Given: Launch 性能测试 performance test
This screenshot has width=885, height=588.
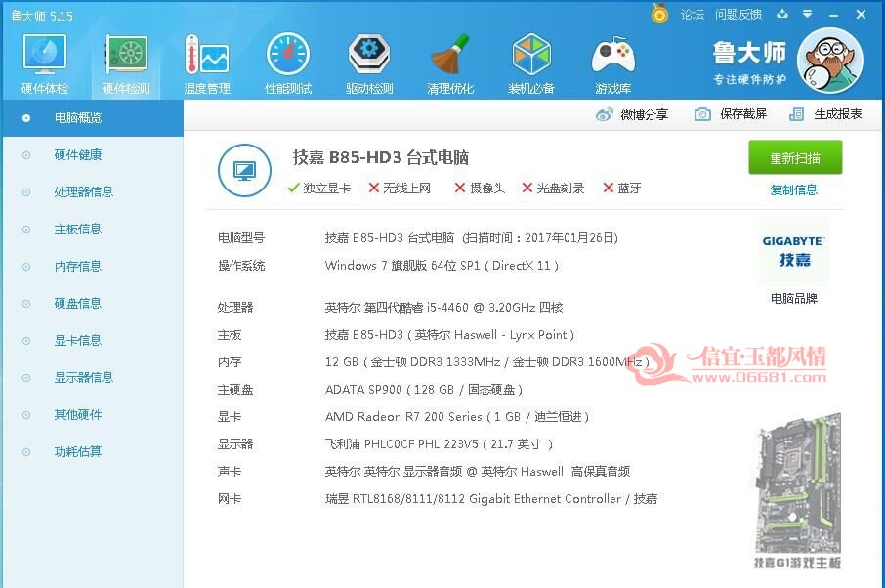Looking at the screenshot, I should click(x=288, y=63).
